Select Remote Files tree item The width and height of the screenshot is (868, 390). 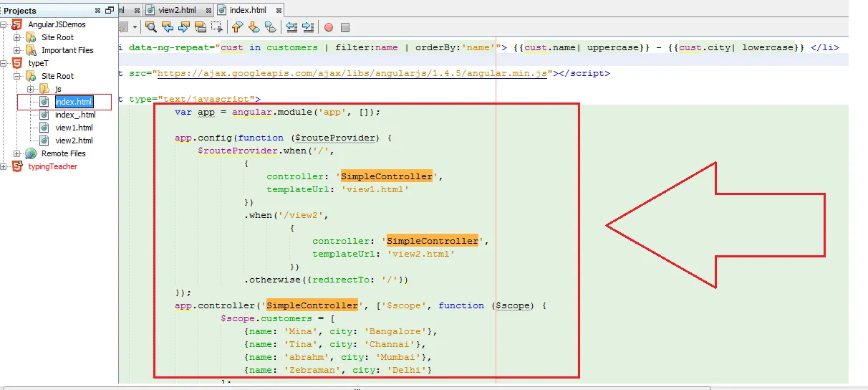(x=63, y=153)
